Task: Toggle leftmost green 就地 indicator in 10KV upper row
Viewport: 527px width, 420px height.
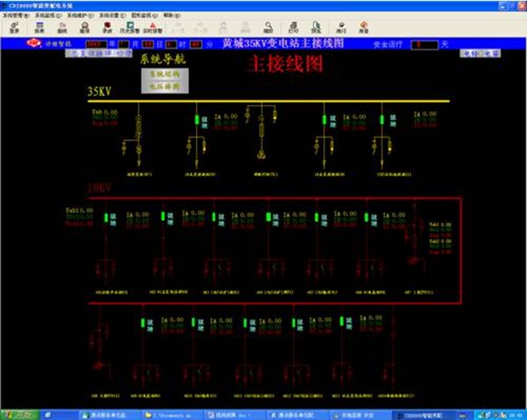Action: (107, 218)
